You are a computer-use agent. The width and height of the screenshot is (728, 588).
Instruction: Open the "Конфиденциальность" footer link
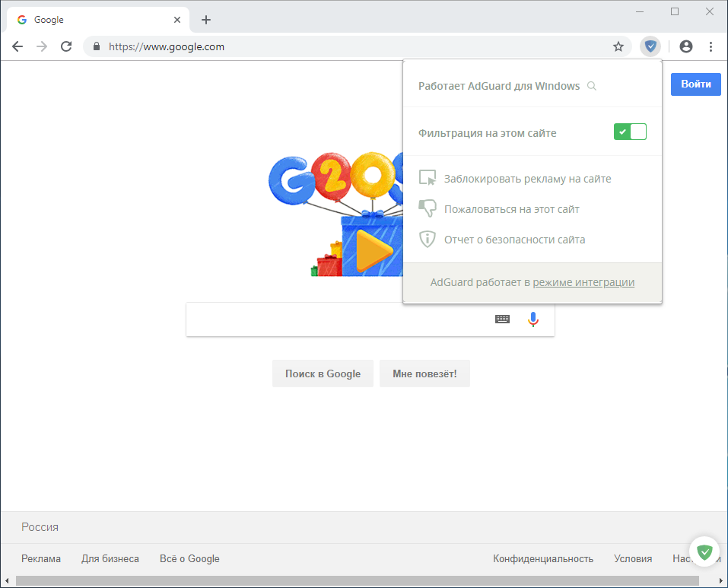click(x=542, y=559)
